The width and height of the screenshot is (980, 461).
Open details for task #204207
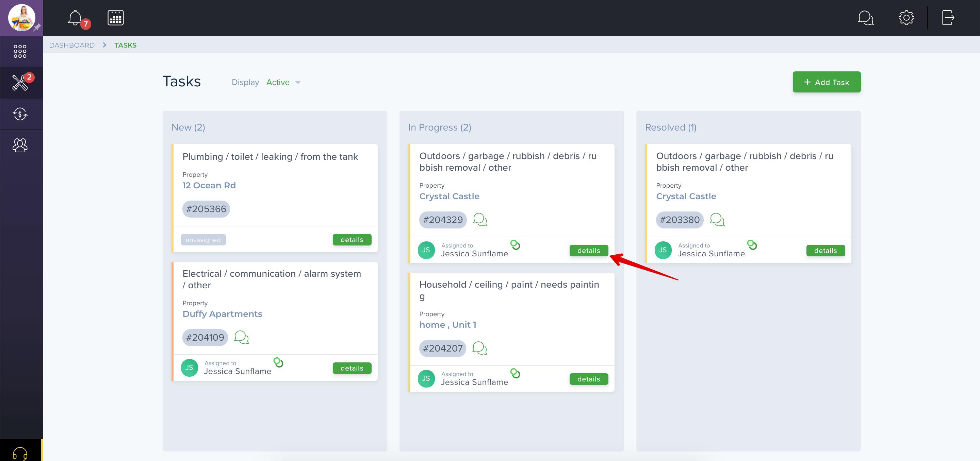click(589, 379)
